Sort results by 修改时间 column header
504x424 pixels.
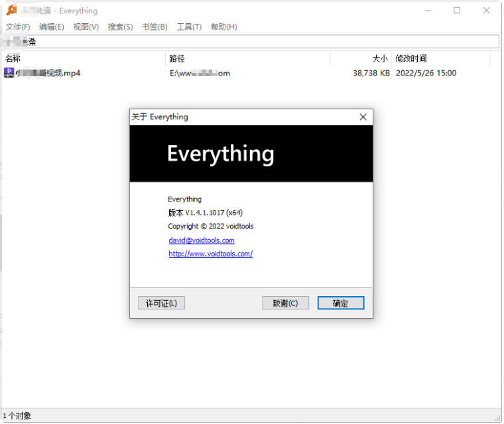pos(441,59)
